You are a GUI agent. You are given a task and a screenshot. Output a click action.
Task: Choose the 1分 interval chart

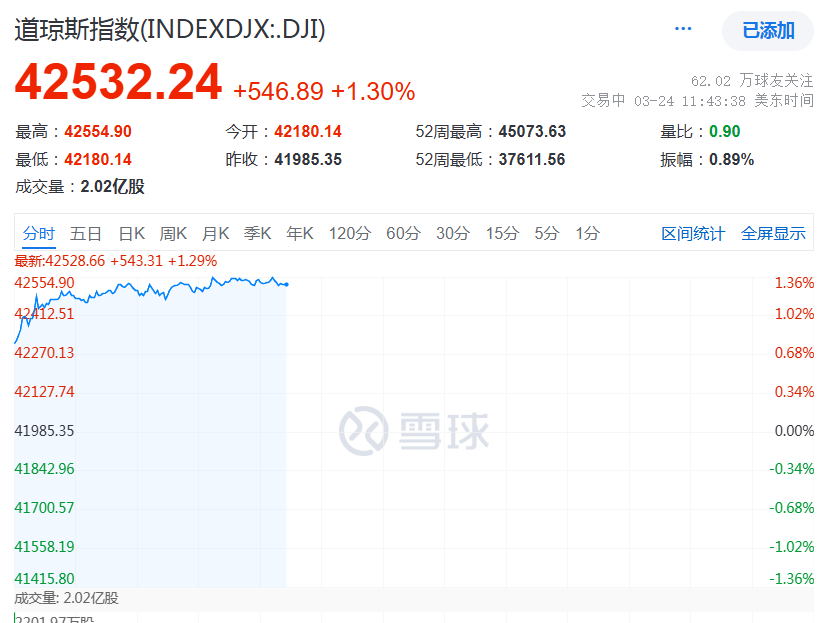pos(587,233)
